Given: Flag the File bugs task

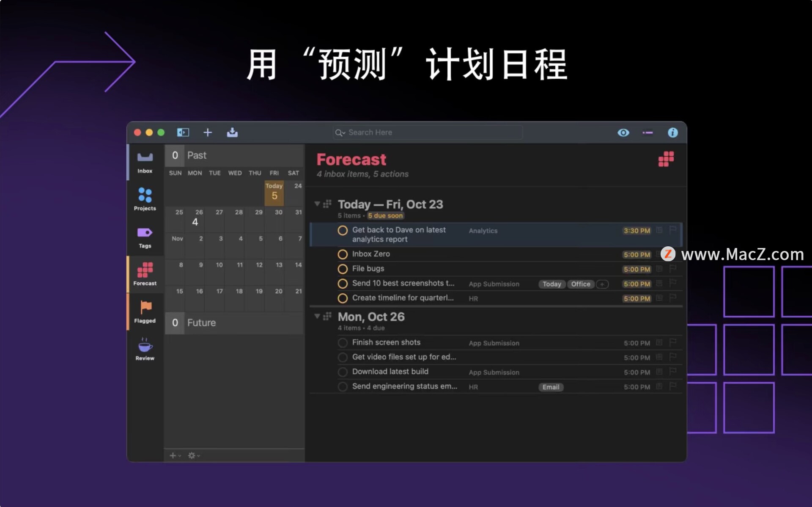Looking at the screenshot, I should click(673, 268).
